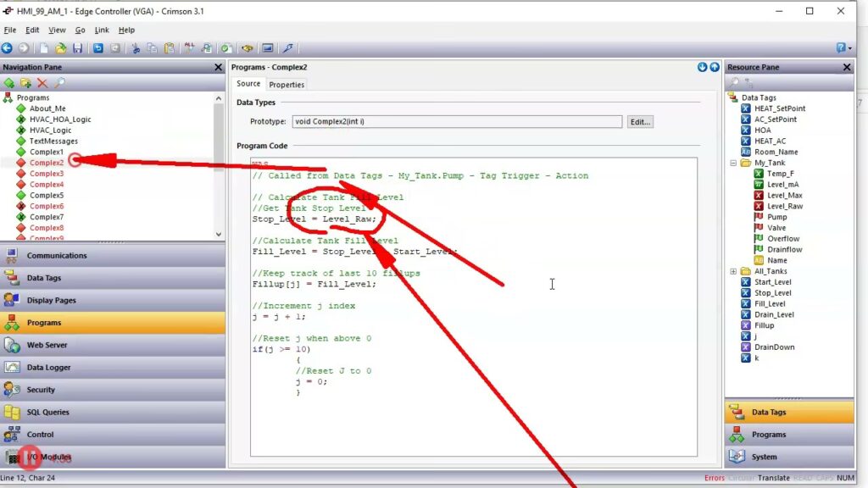Collapse the My_Tank folder in Resource Pane
This screenshot has width=868, height=488.
tap(733, 163)
